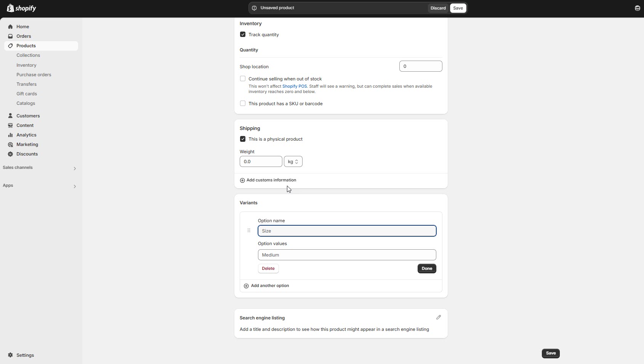Screen dimensions: 644x364
Task: Open Collections in the sidebar
Action: pyautogui.click(x=28, y=55)
